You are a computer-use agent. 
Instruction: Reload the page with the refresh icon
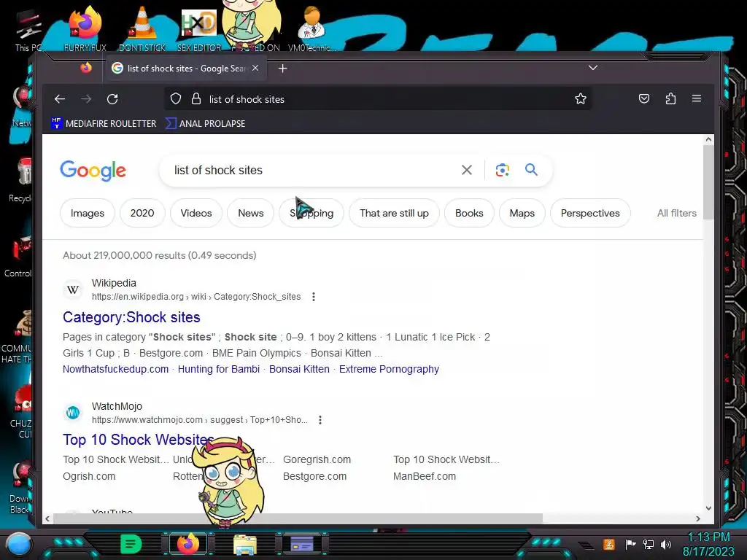pyautogui.click(x=112, y=99)
